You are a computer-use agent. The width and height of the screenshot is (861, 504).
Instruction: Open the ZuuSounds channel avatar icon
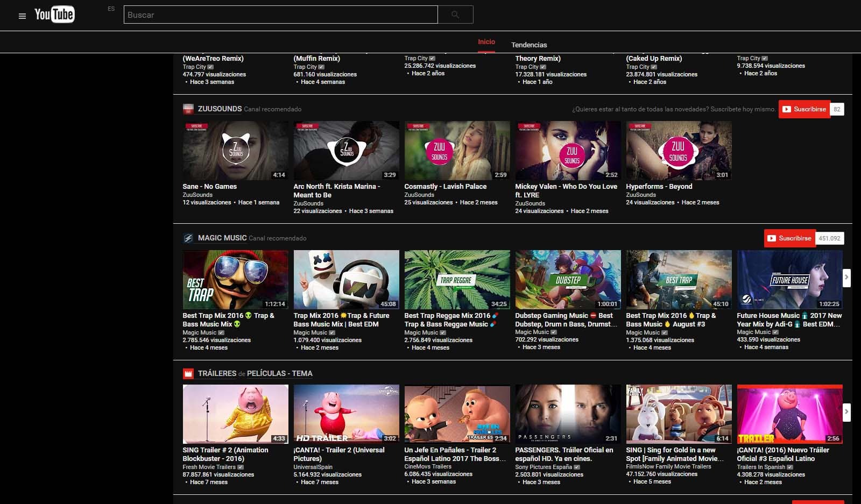point(188,109)
